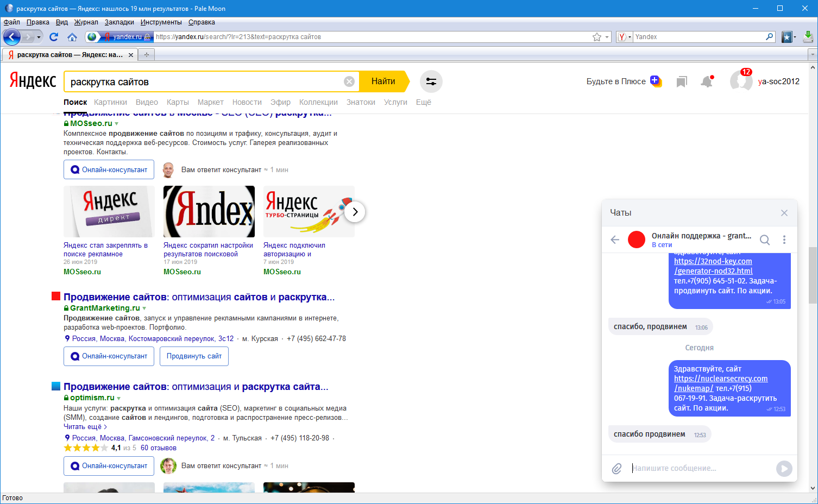Open the Файл menu
Image resolution: width=818 pixels, height=504 pixels.
[11, 22]
